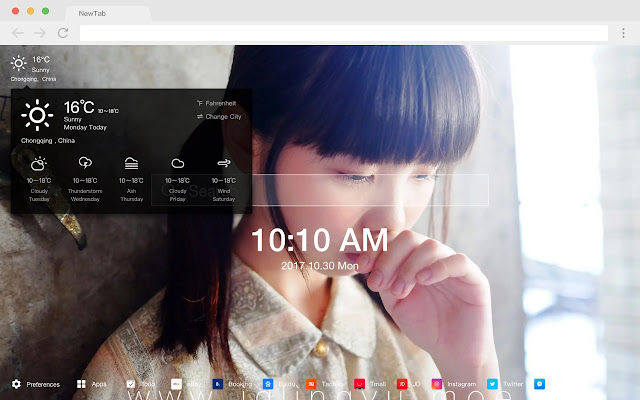Click Change City in weather panel
Screen dimensions: 640x400
click(219, 117)
